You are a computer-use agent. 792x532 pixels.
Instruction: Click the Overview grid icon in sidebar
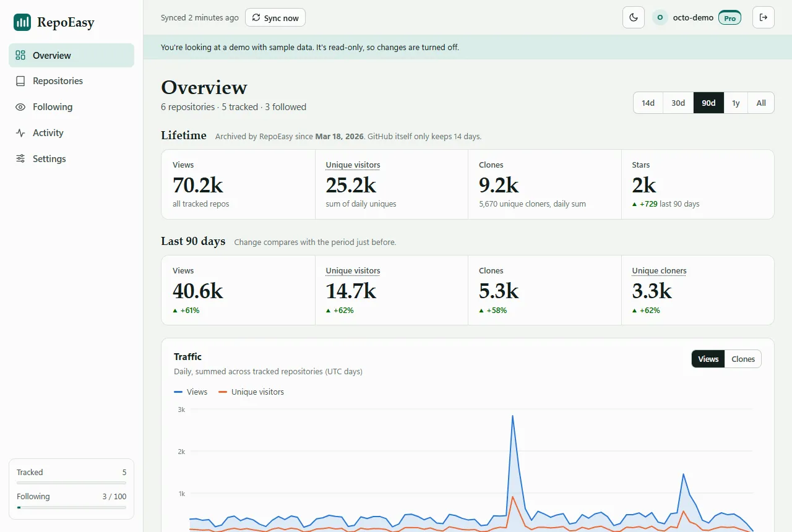[x=20, y=55]
